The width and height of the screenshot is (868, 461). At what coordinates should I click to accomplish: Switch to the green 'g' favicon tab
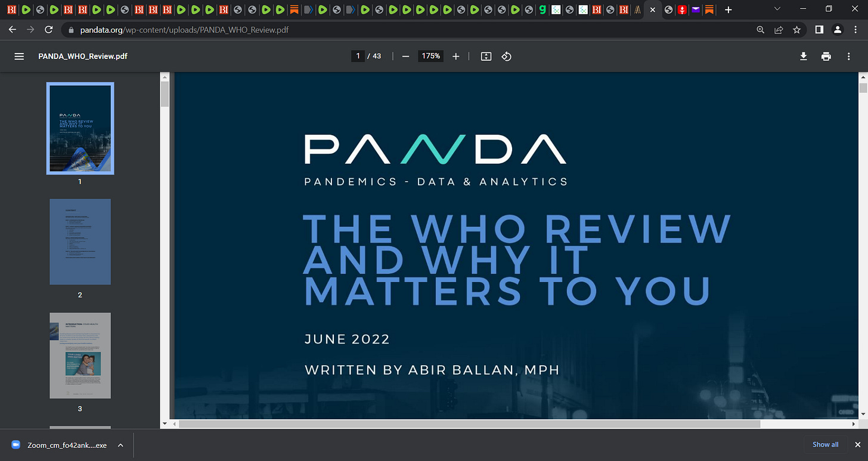point(542,10)
